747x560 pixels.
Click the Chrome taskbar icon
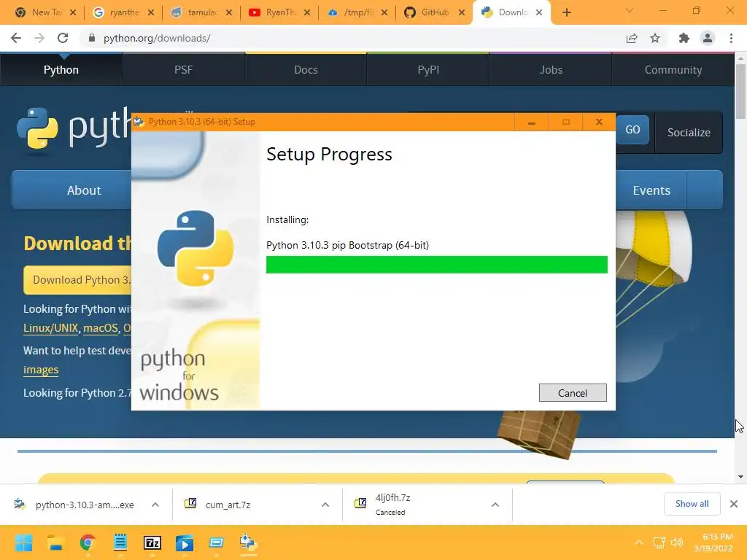tap(88, 542)
